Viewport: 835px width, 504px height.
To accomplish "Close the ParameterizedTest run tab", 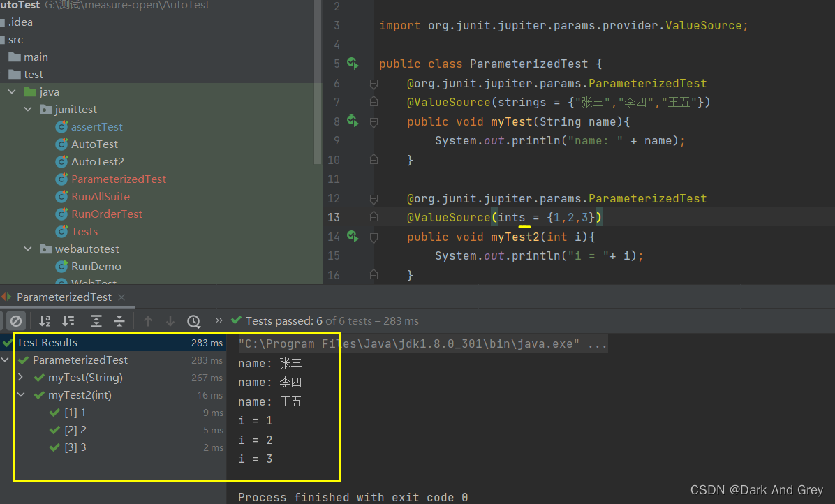I will (121, 297).
